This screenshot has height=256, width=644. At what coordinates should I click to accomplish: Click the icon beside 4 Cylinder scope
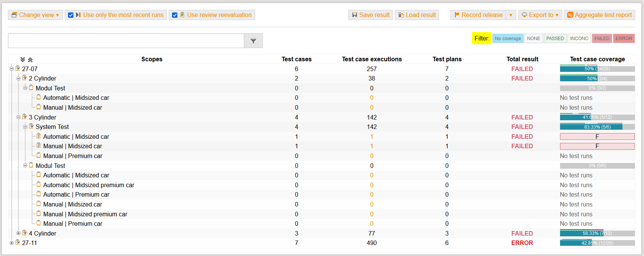(25, 233)
